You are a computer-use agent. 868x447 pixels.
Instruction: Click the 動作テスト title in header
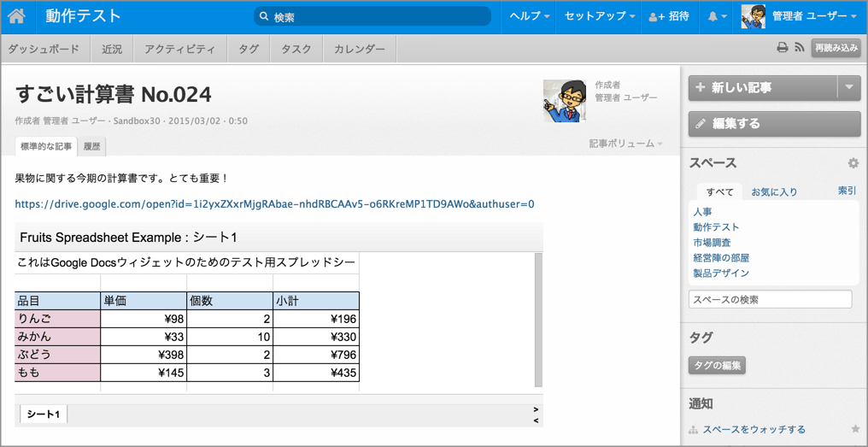[x=83, y=16]
